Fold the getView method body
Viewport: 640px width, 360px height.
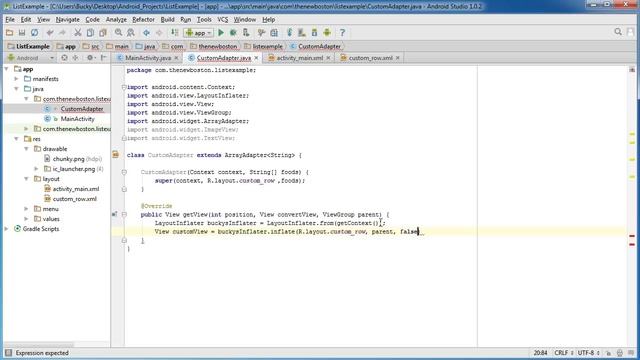click(x=124, y=214)
